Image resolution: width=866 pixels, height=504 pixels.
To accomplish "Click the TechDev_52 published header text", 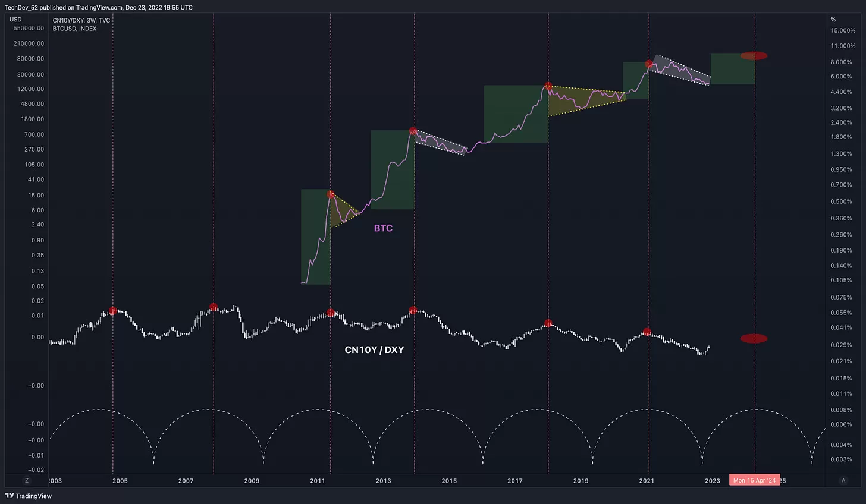I will (x=99, y=7).
